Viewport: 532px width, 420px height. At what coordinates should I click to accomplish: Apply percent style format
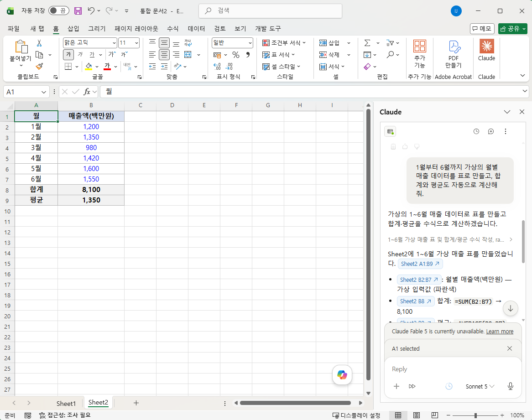coord(236,55)
